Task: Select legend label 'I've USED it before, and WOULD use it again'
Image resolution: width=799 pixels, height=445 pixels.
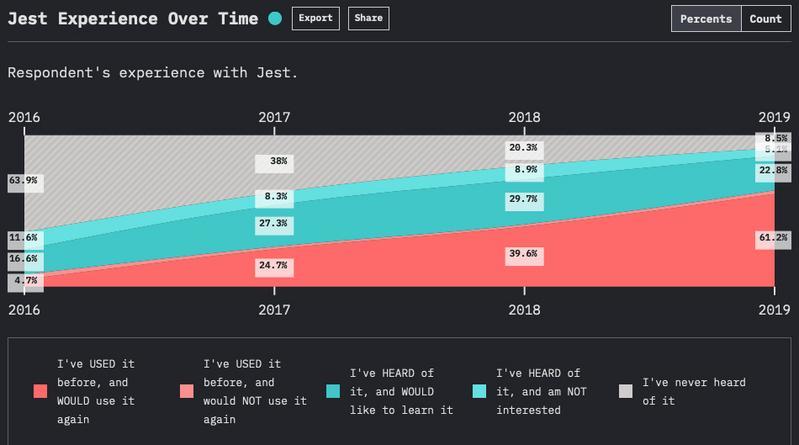Action: pyautogui.click(x=96, y=391)
